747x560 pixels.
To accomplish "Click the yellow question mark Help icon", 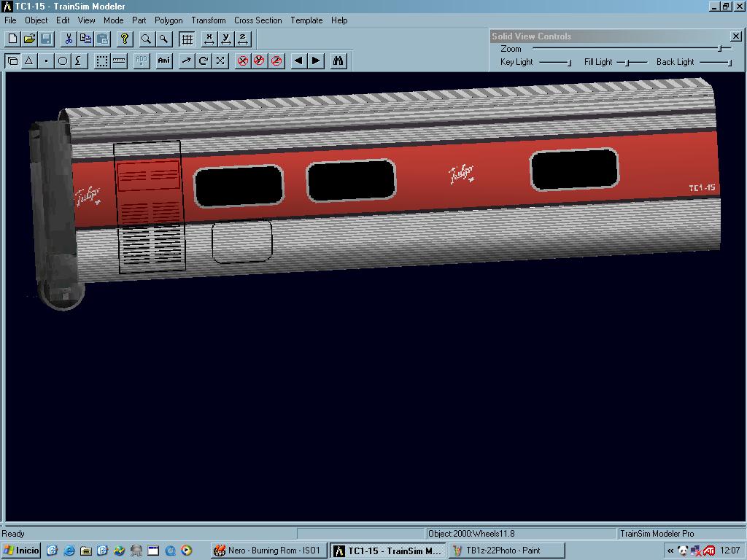I will (x=125, y=39).
